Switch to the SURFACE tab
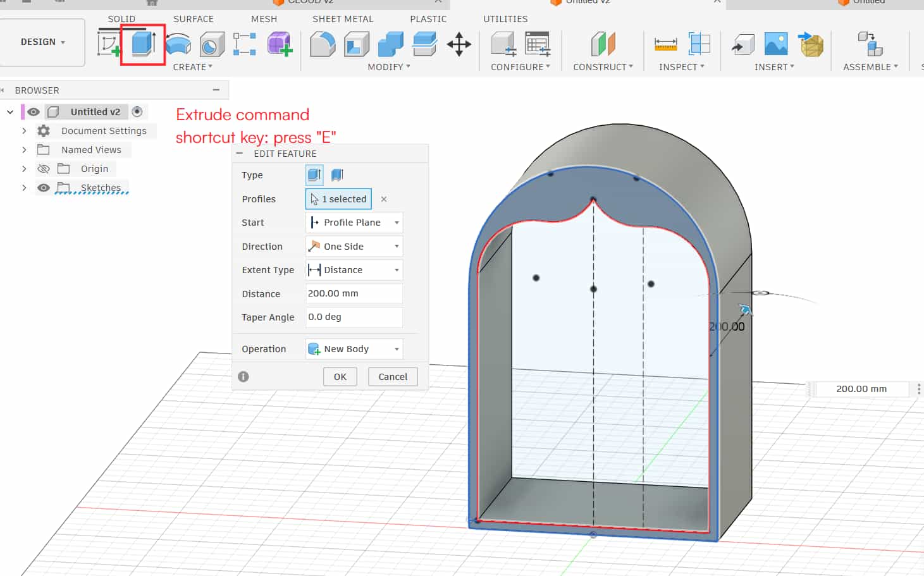 (194, 19)
